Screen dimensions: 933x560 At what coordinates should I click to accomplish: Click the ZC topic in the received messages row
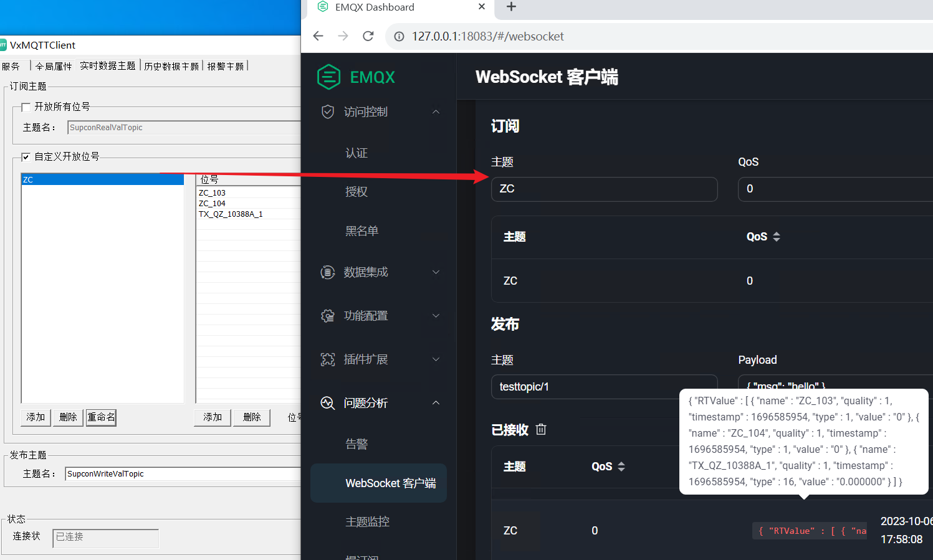[x=510, y=531]
